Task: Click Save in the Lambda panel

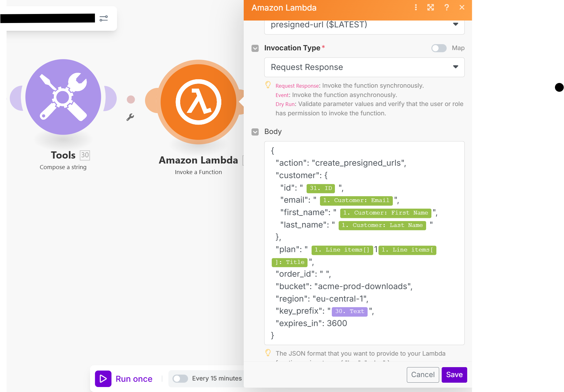Action: [454, 375]
